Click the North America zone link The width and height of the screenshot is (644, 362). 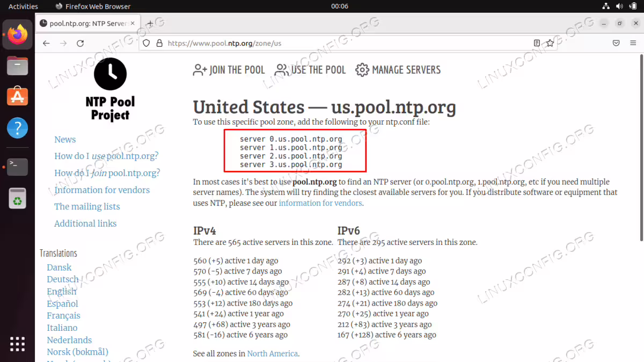coord(273,353)
